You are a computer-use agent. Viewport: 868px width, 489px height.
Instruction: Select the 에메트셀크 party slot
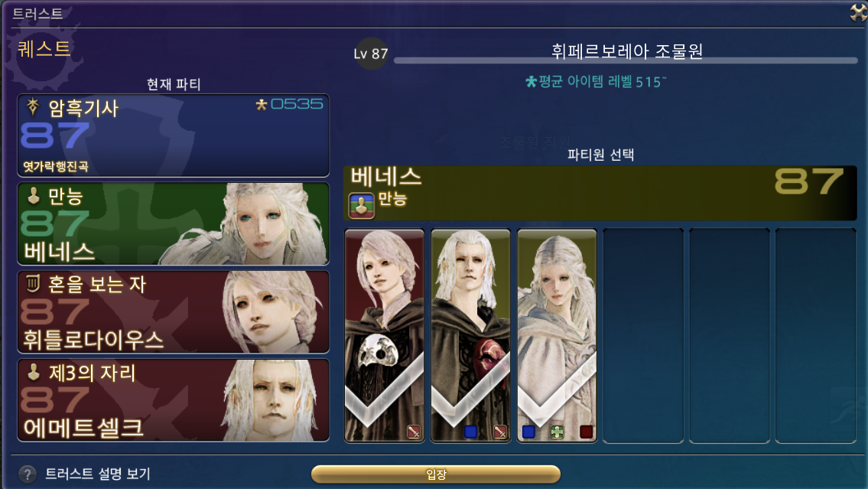pyautogui.click(x=174, y=399)
